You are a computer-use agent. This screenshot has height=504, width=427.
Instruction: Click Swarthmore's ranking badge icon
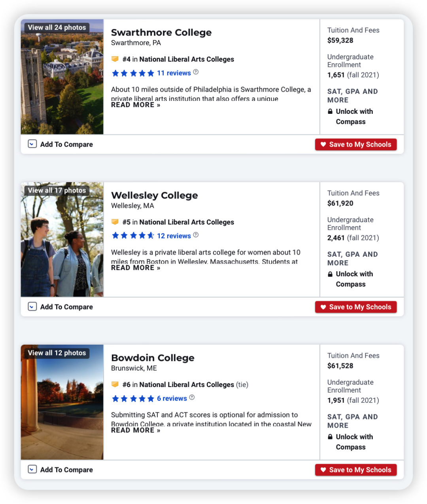pyautogui.click(x=115, y=59)
